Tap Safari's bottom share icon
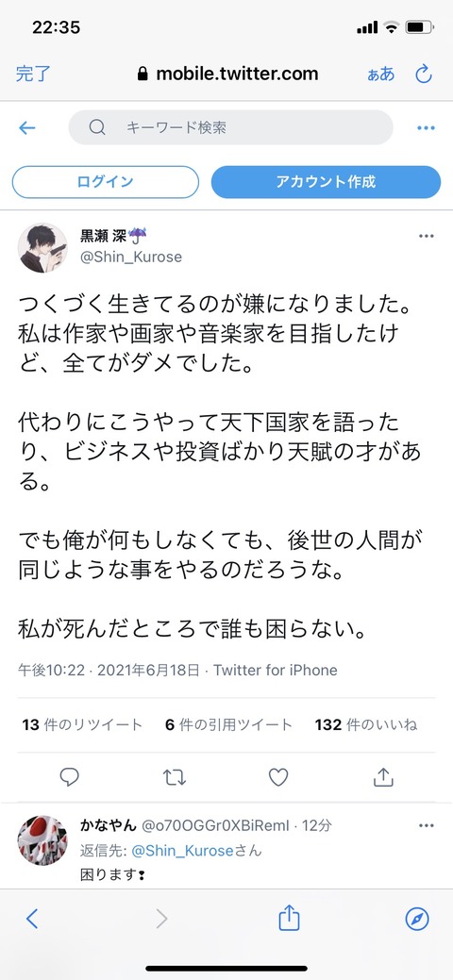 point(289,919)
